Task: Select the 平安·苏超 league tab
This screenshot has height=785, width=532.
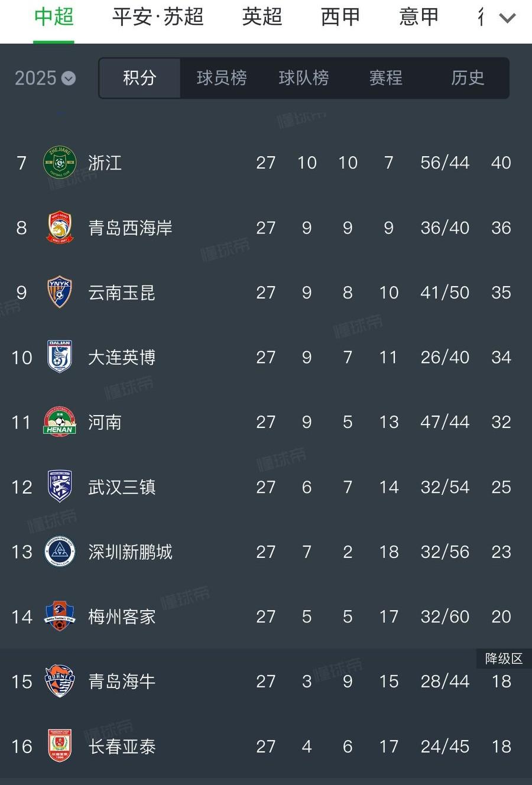Action: pyautogui.click(x=158, y=17)
